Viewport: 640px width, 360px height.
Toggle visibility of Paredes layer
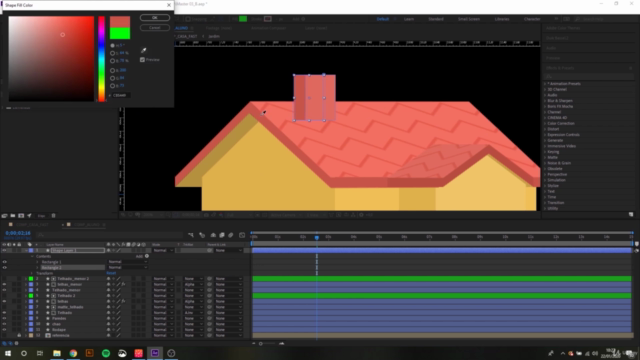pos(4,318)
